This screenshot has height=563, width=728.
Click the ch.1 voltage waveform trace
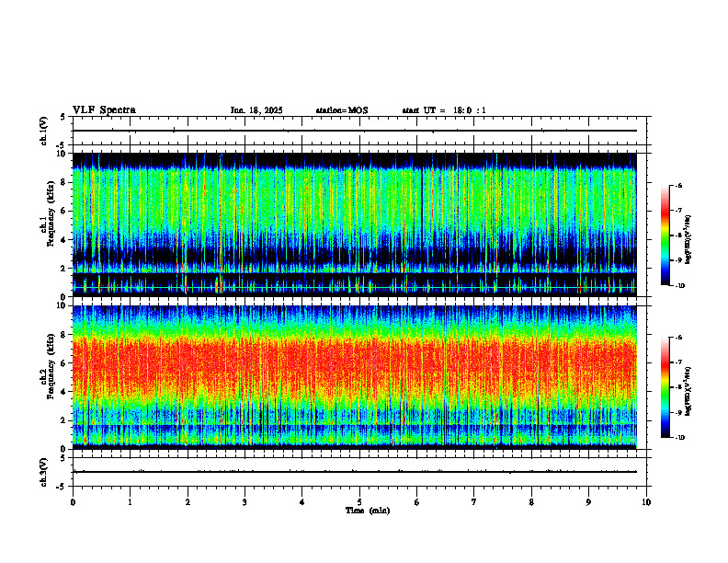[355, 131]
